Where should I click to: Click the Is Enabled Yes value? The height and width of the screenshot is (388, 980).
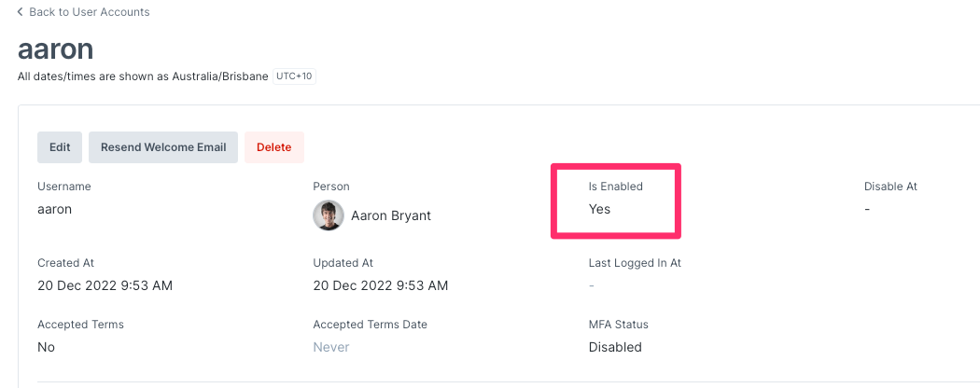[599, 209]
